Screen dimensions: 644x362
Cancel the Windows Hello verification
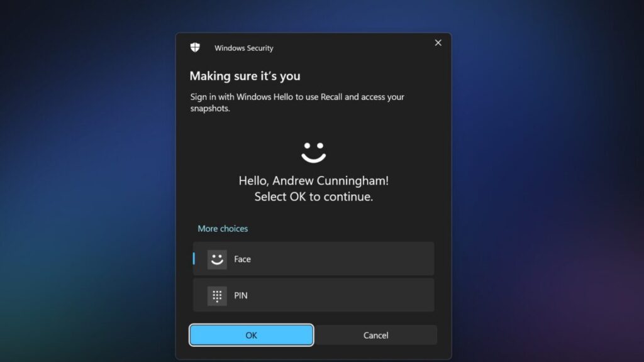(x=375, y=335)
